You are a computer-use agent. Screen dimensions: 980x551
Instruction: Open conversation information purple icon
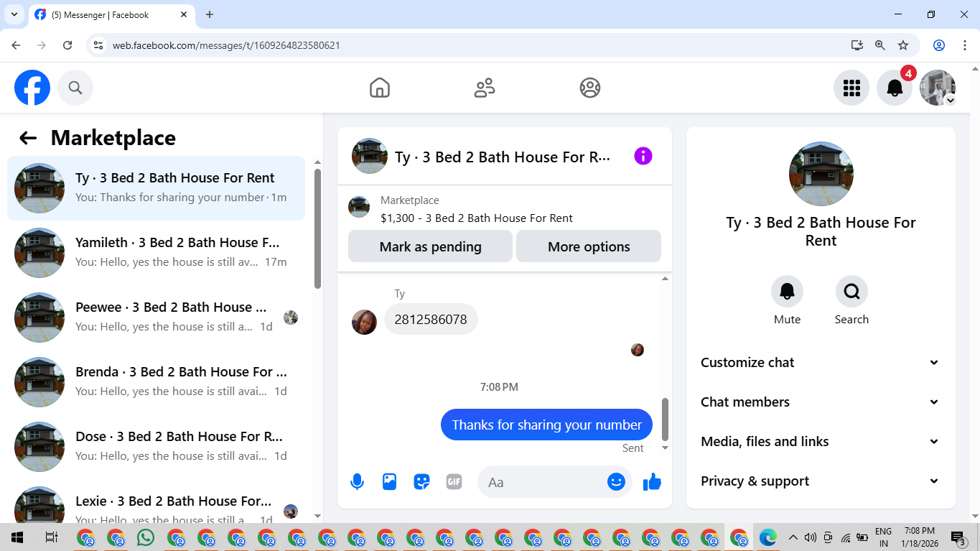pos(643,156)
